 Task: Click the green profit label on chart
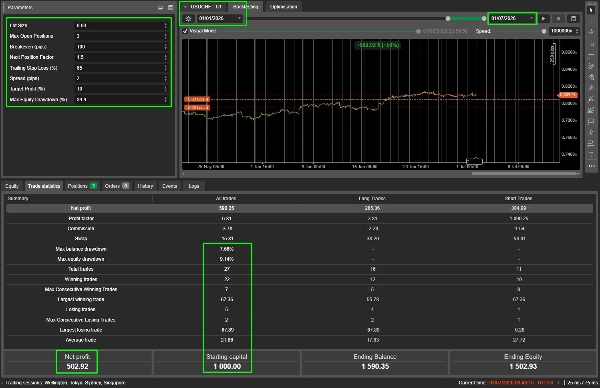378,45
